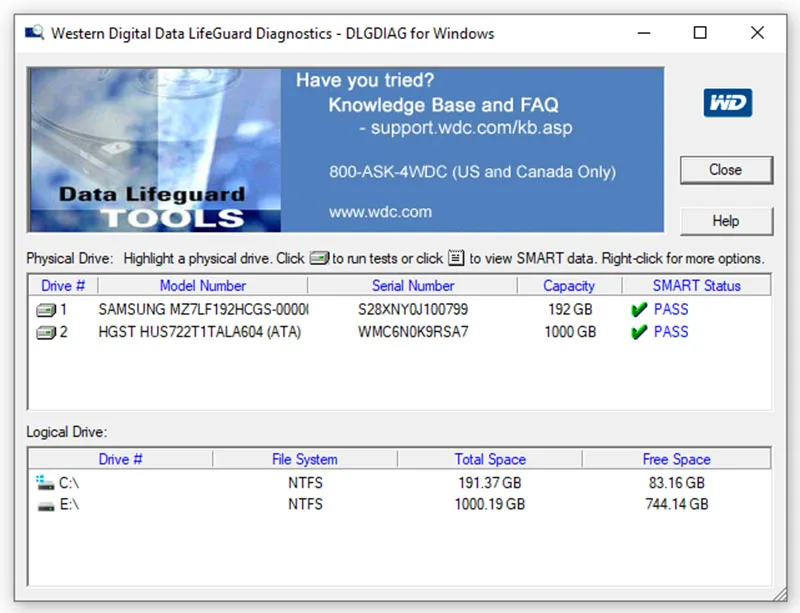Select drive 1 disk icon
The height and width of the screenshot is (613, 800).
point(46,310)
